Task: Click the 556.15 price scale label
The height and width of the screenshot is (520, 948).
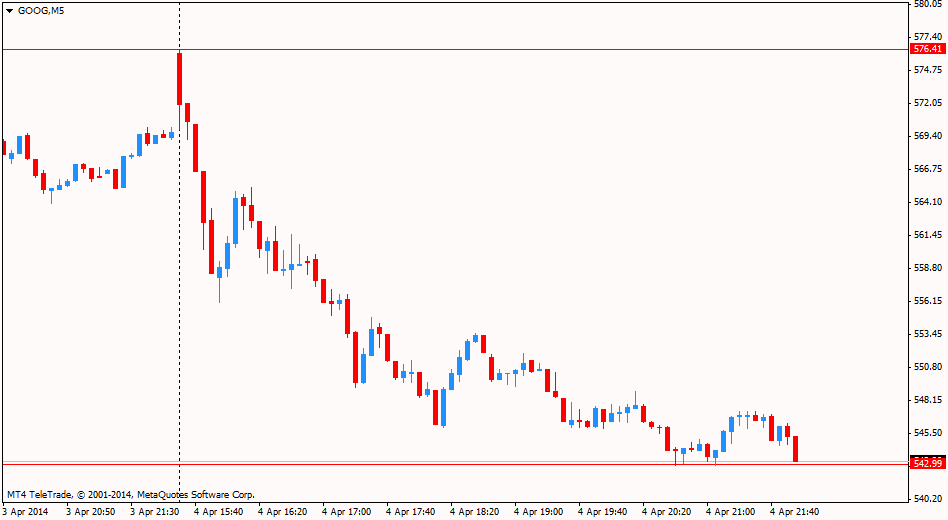Action: click(928, 301)
